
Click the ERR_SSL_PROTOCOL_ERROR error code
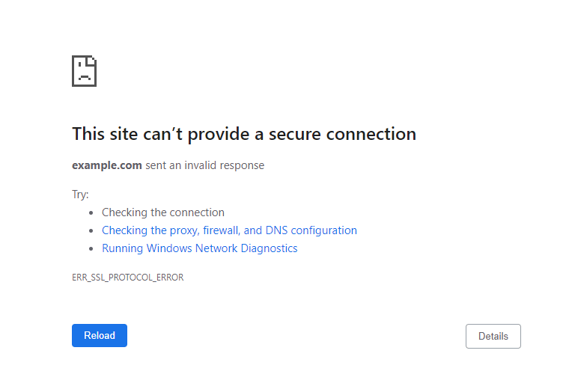[127, 278]
